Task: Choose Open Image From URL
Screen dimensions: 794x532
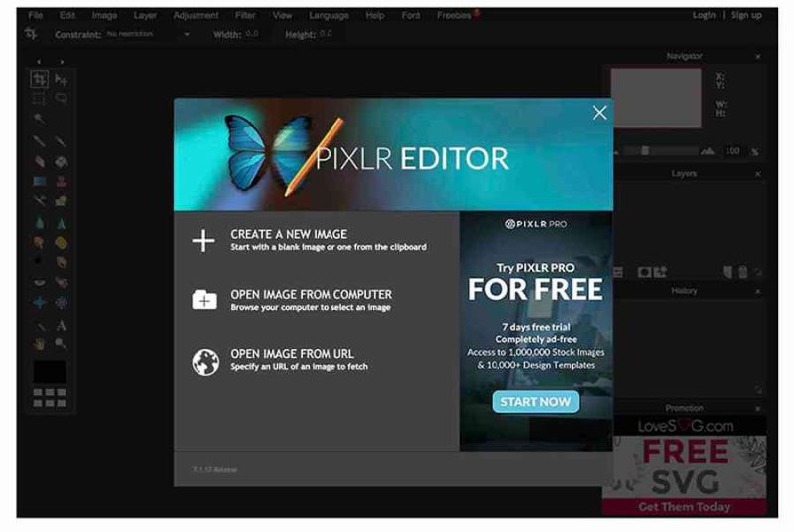Action: [x=280, y=360]
